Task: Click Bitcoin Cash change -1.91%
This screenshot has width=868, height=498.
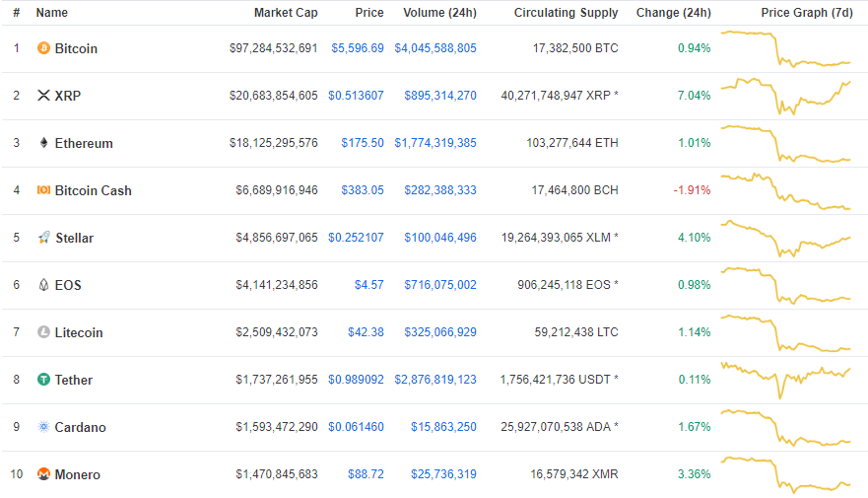Action: [692, 190]
